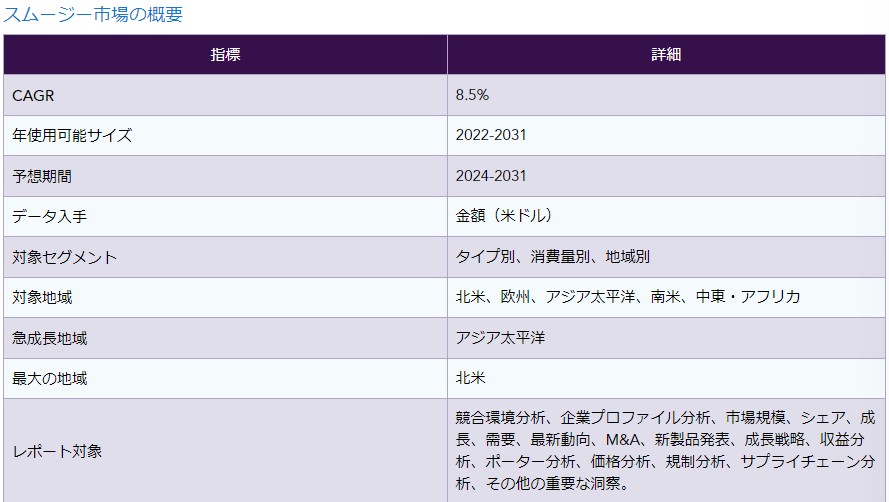Click 北米 in the 最大の地域 row

pyautogui.click(x=471, y=379)
